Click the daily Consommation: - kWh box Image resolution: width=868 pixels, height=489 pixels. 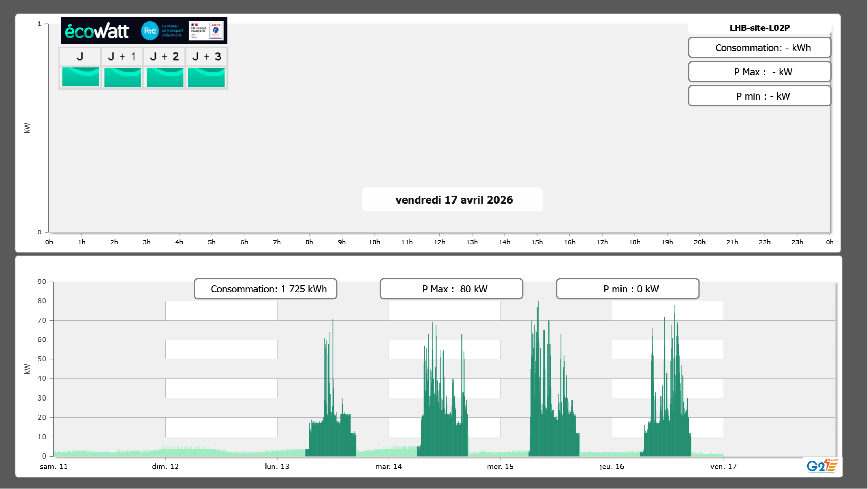[x=759, y=48]
